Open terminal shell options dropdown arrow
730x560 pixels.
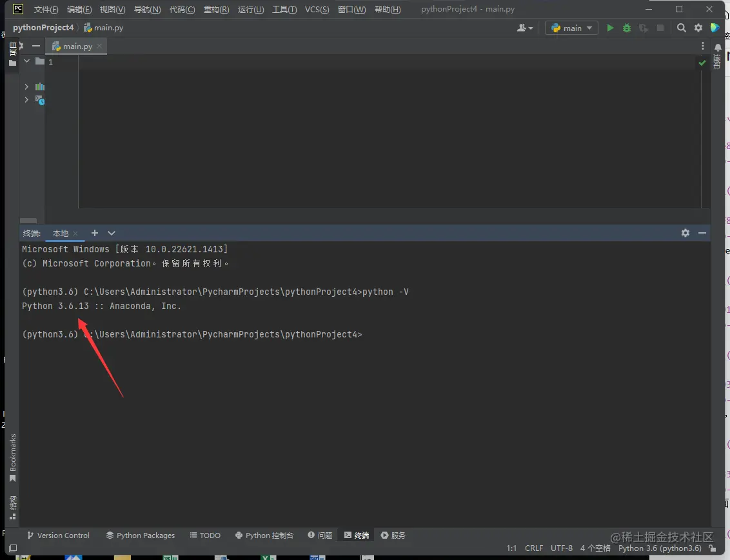pyautogui.click(x=112, y=233)
